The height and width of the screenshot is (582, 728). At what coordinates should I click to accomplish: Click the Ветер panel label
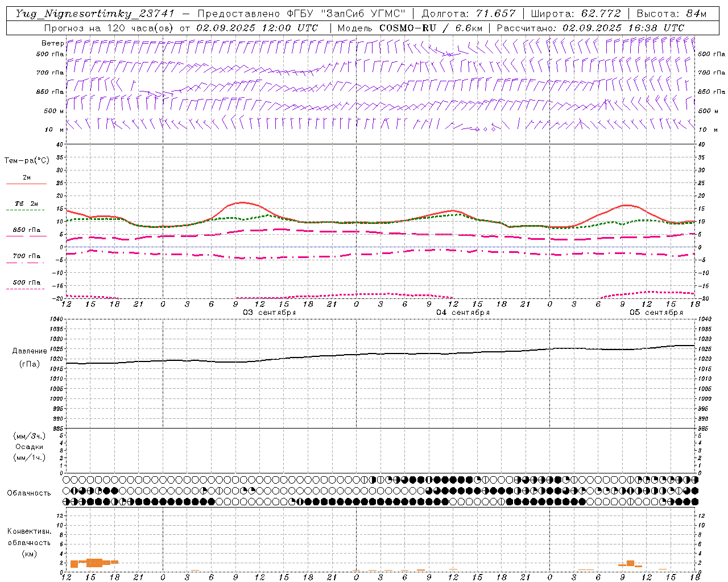pos(52,43)
